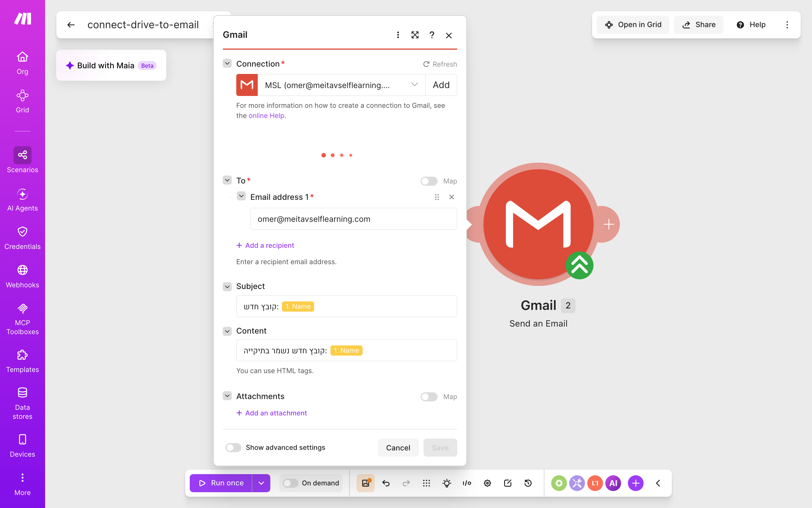The image size is (812, 508).
Task: Close the Gmail dialog
Action: point(449,35)
